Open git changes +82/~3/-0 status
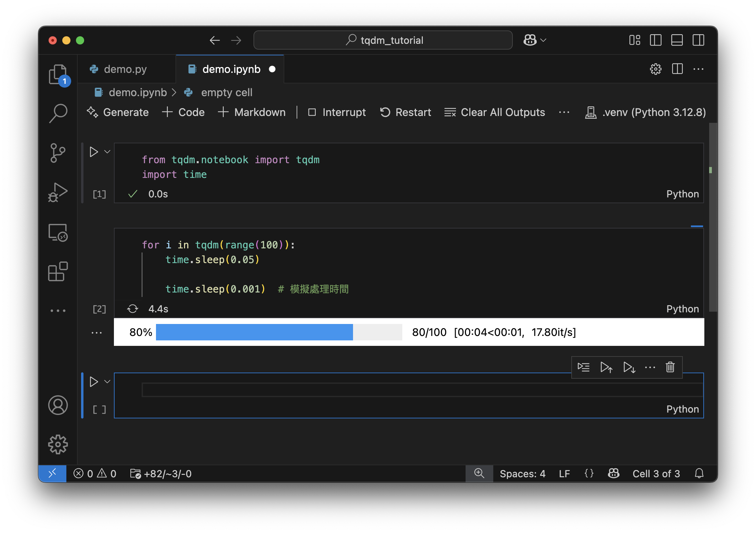This screenshot has height=533, width=756. click(161, 473)
